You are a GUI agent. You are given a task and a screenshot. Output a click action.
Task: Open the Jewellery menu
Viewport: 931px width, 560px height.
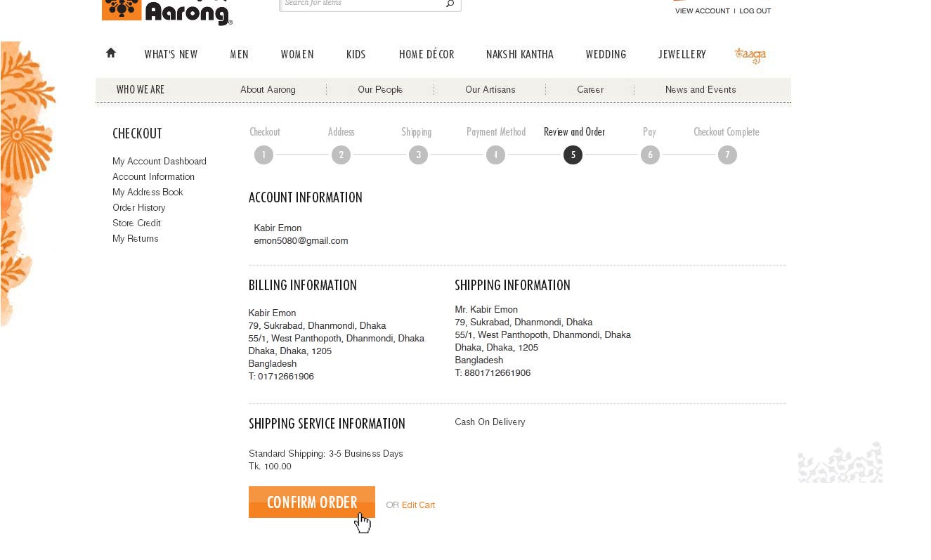click(682, 55)
